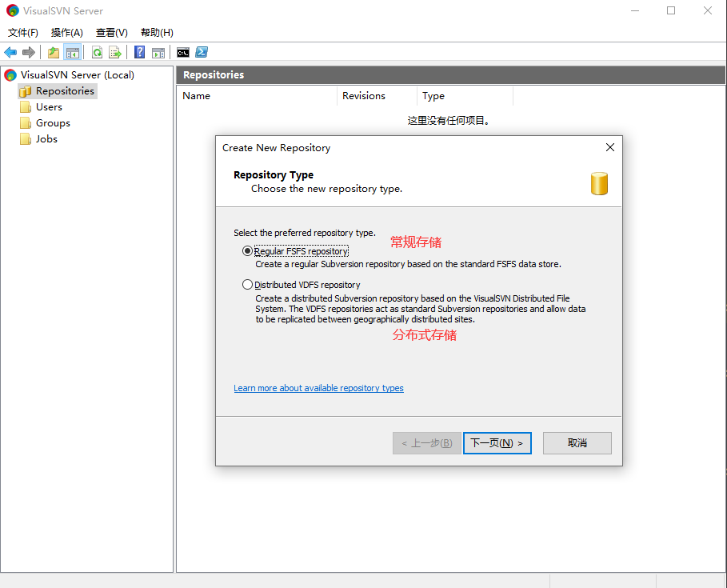The image size is (727, 588).
Task: Select Users node in the tree
Action: coord(49,107)
